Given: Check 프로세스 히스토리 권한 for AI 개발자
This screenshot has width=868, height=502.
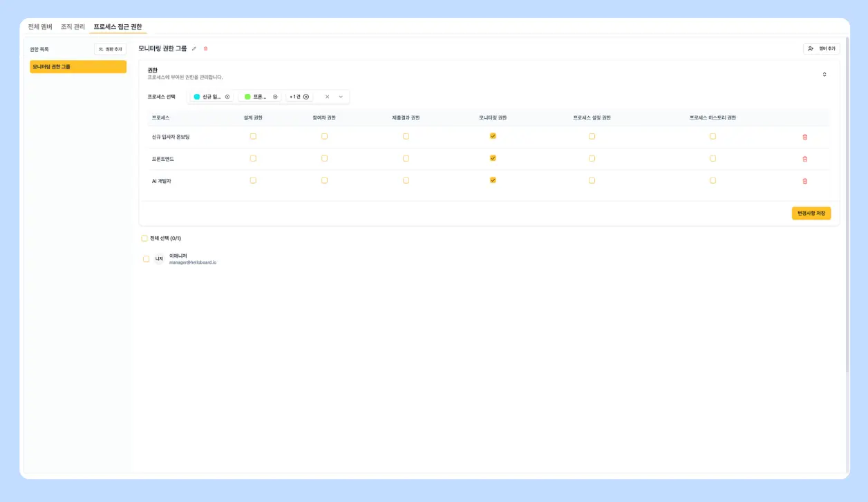Looking at the screenshot, I should pyautogui.click(x=713, y=180).
